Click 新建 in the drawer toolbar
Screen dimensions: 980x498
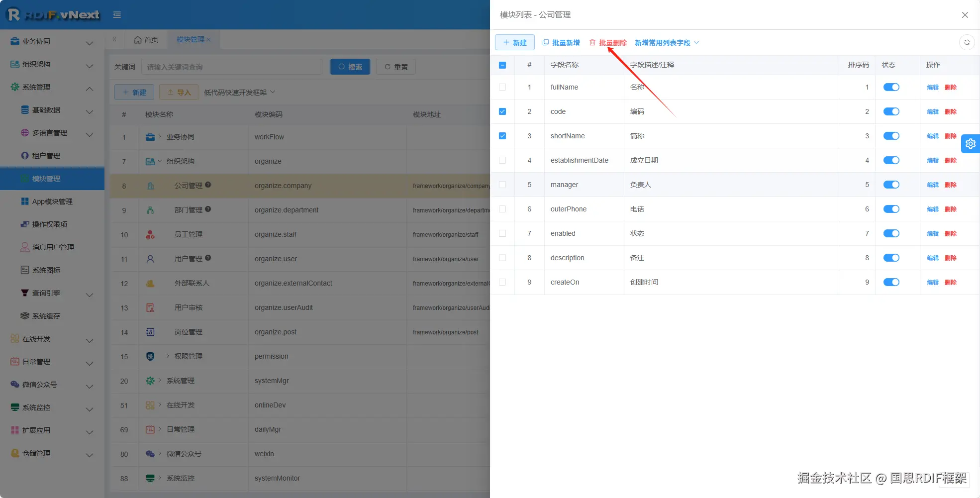[515, 42]
